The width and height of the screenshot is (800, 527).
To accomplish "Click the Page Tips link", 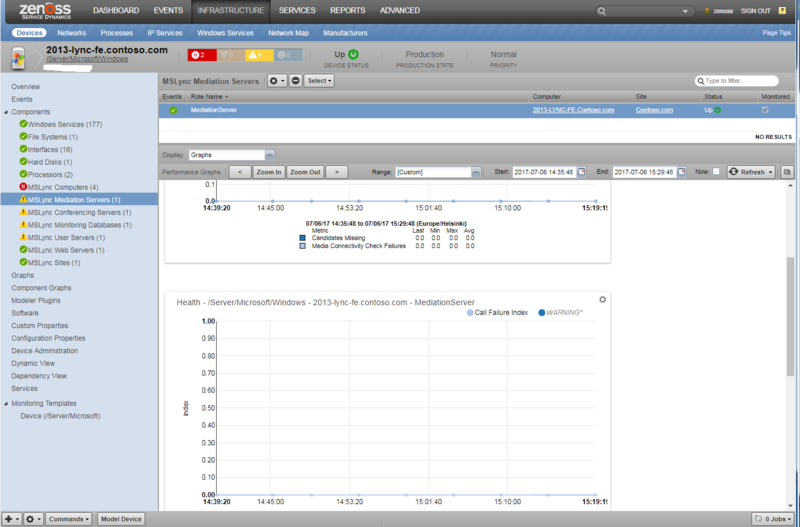I will (x=777, y=33).
